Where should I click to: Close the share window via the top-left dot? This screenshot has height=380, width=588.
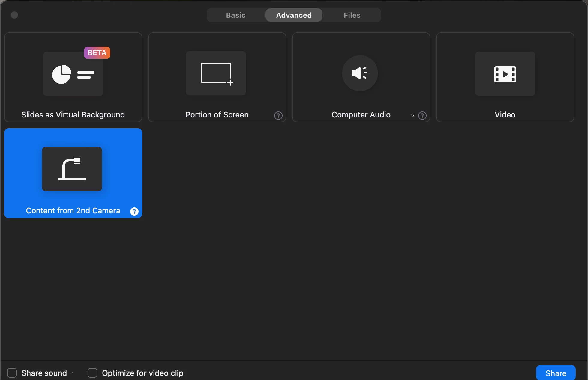coord(14,15)
